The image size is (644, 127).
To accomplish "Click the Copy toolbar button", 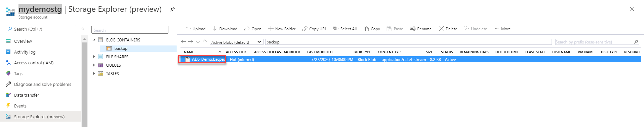I will point(372,29).
